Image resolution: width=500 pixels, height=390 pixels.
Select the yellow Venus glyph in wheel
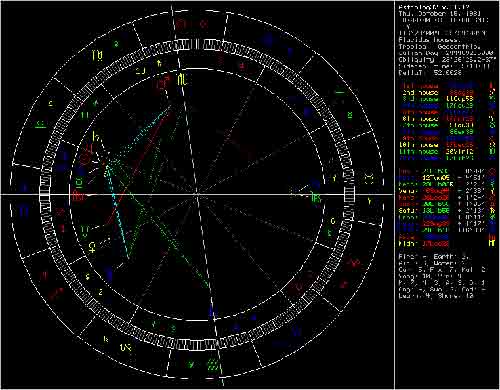point(92,247)
